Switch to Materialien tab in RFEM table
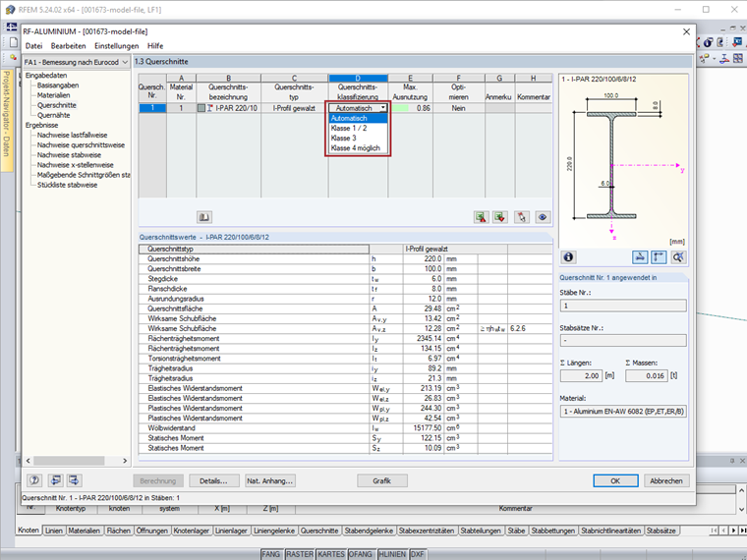The image size is (747, 560). point(84,531)
